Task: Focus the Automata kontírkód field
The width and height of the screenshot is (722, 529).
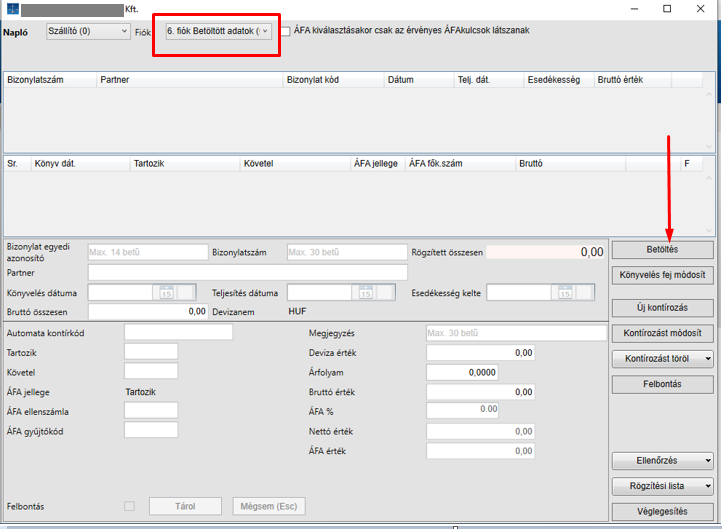Action: (x=178, y=332)
